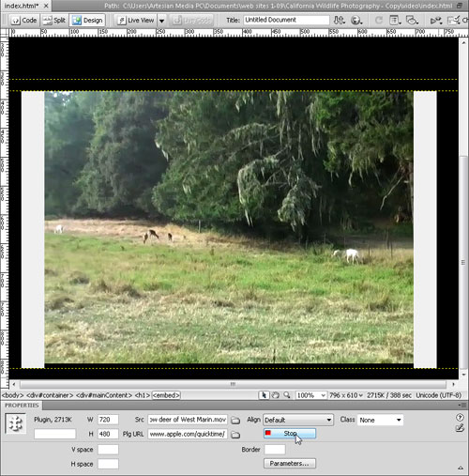Click the H space field
This screenshot has width=469, height=476.
point(108,464)
